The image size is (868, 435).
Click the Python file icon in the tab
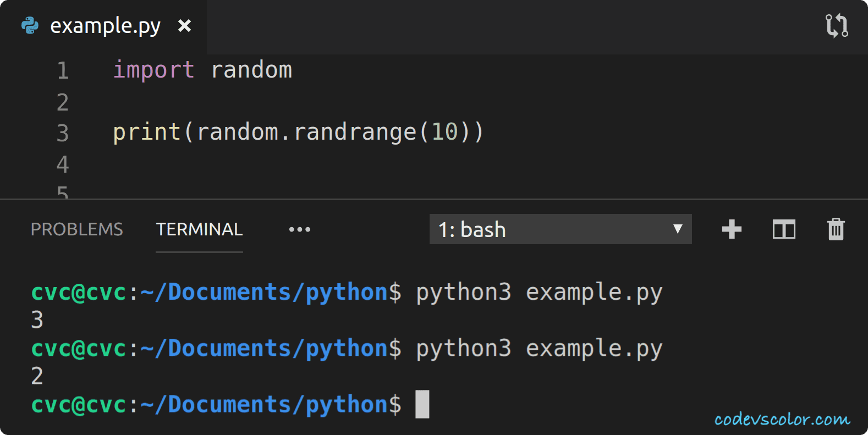tap(30, 26)
